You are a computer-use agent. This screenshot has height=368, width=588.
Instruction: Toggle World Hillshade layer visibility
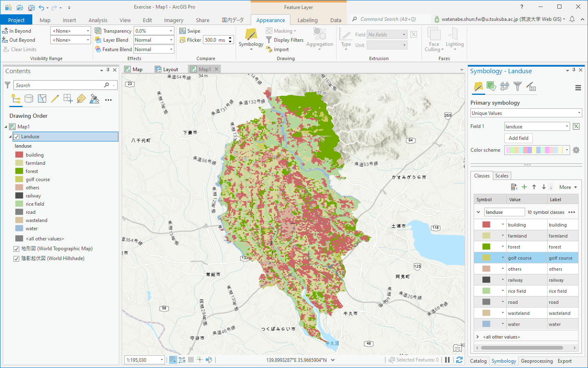tap(16, 258)
